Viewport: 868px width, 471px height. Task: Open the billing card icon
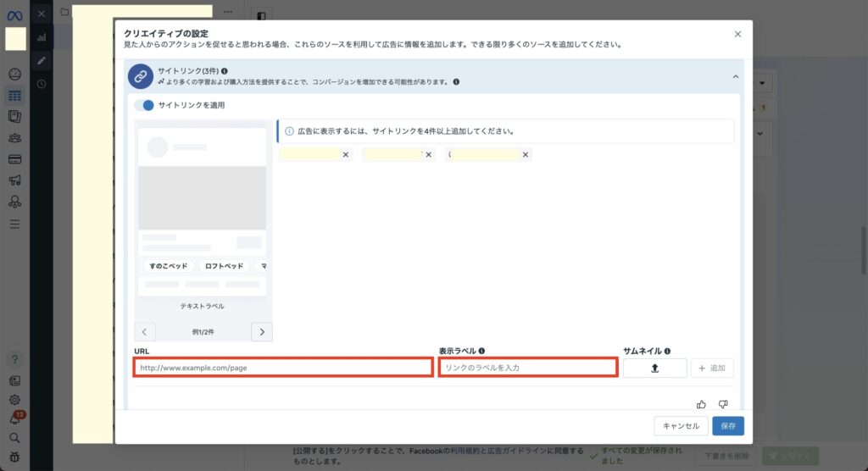click(x=15, y=159)
